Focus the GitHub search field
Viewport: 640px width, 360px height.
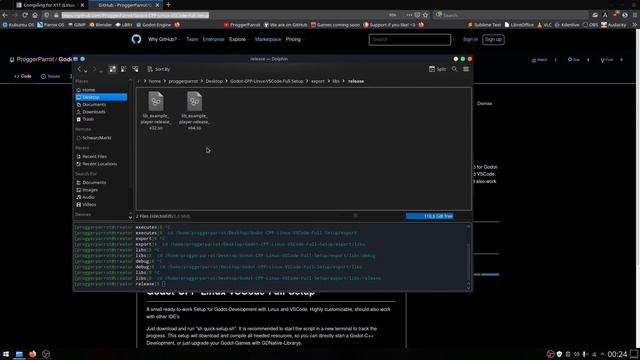pos(410,40)
